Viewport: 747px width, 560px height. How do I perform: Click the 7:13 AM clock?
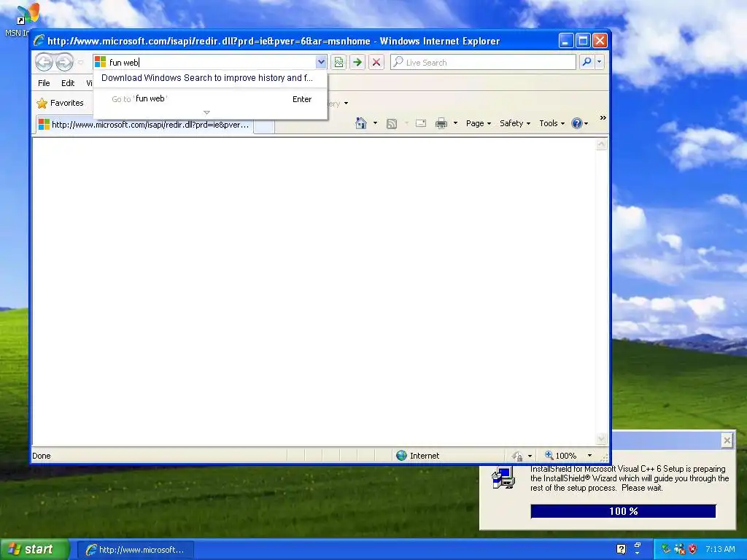(x=720, y=549)
